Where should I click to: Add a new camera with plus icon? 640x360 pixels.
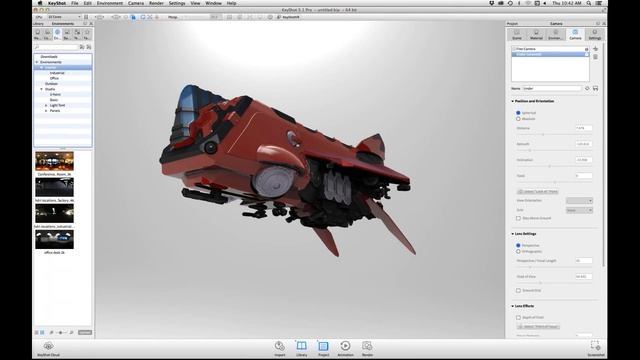click(596, 49)
